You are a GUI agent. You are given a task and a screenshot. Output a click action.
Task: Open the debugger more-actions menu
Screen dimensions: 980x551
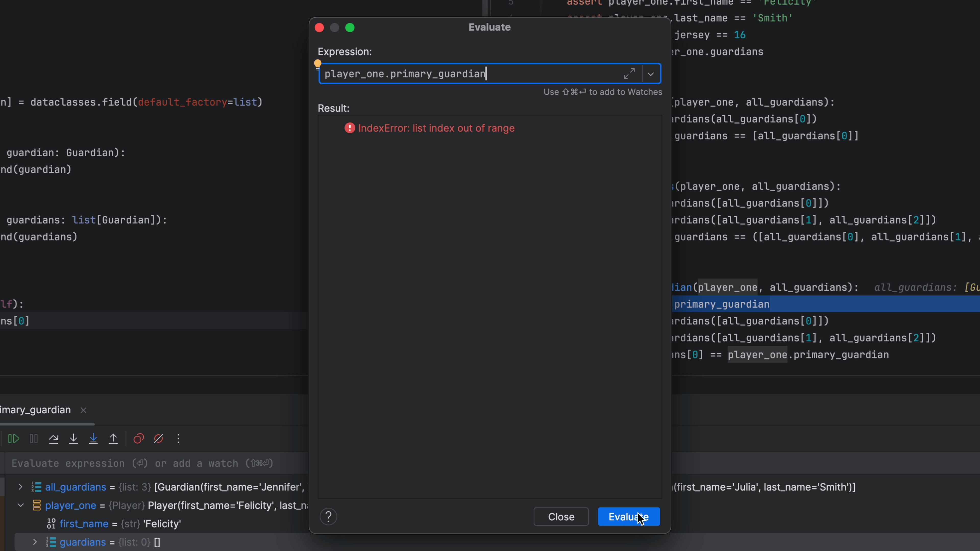coord(178,439)
